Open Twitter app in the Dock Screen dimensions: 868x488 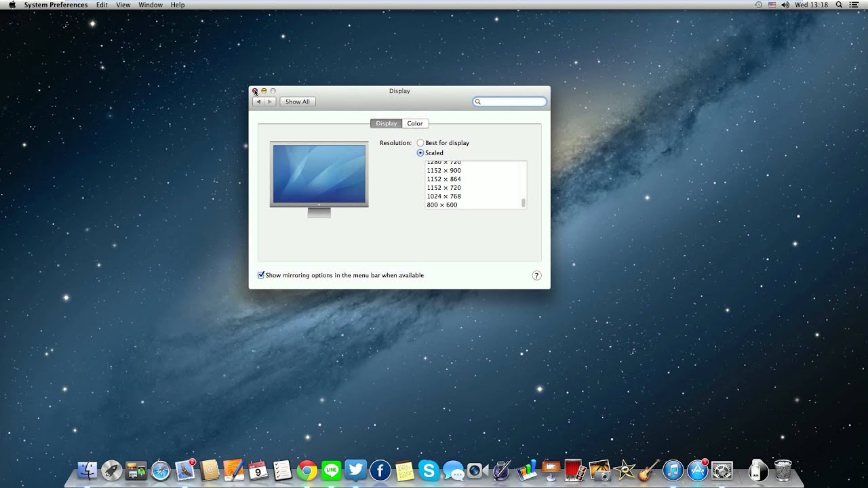356,470
